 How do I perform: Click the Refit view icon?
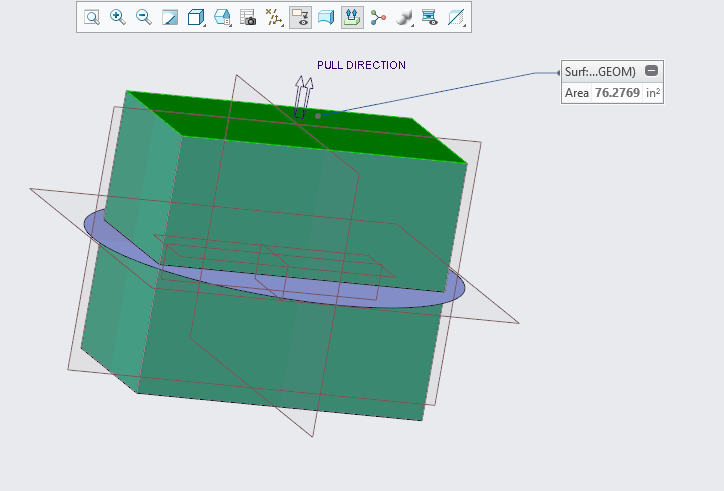(x=92, y=18)
